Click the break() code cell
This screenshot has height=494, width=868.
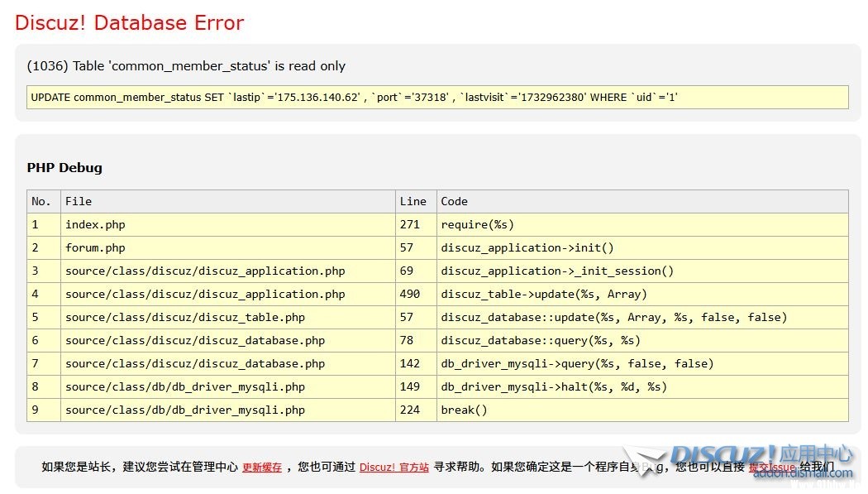click(464, 410)
